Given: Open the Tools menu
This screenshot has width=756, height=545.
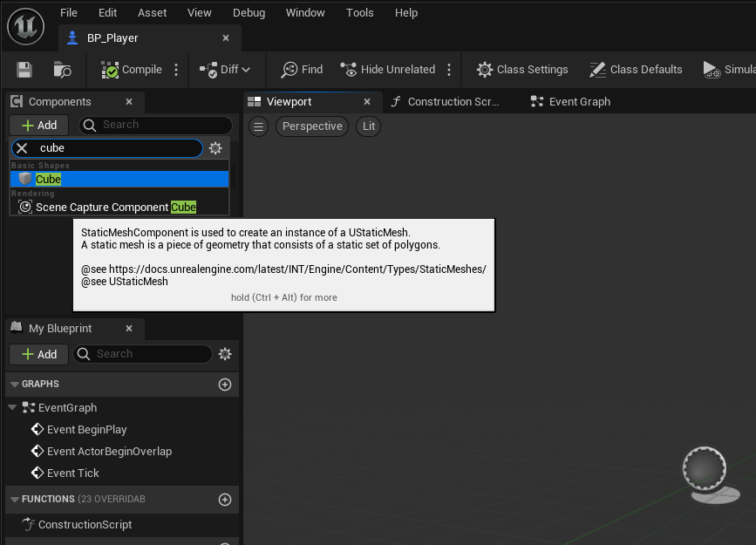Looking at the screenshot, I should coord(359,13).
